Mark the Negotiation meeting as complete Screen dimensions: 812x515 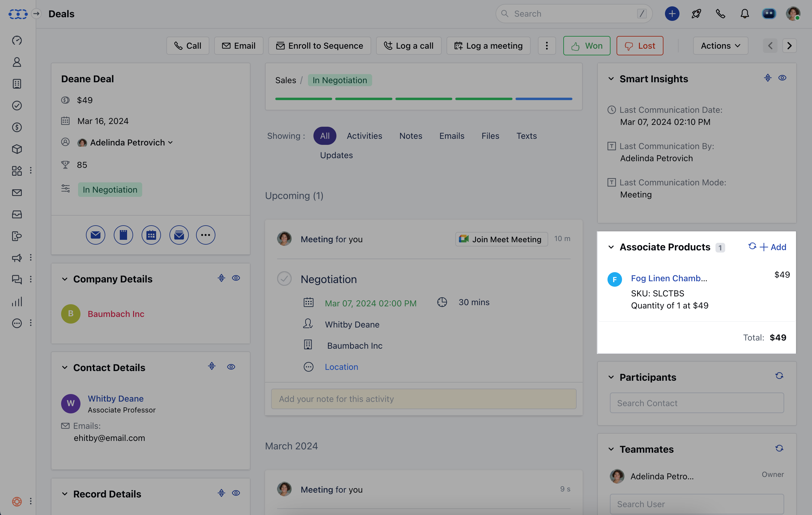[x=284, y=279]
